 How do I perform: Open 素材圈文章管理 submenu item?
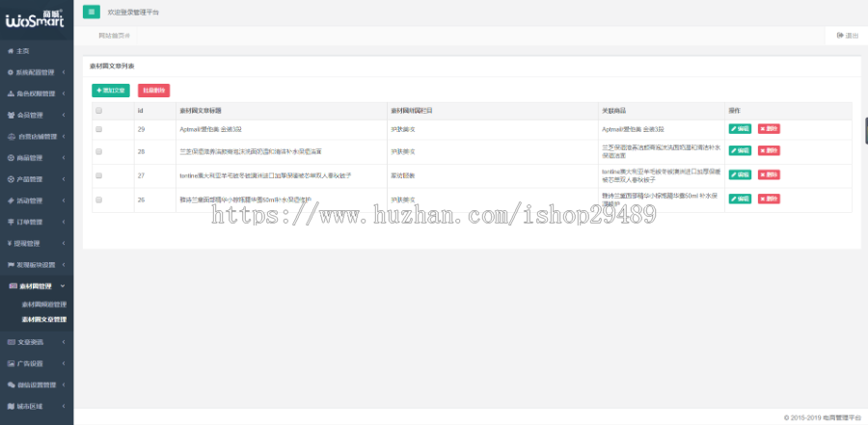pos(44,319)
